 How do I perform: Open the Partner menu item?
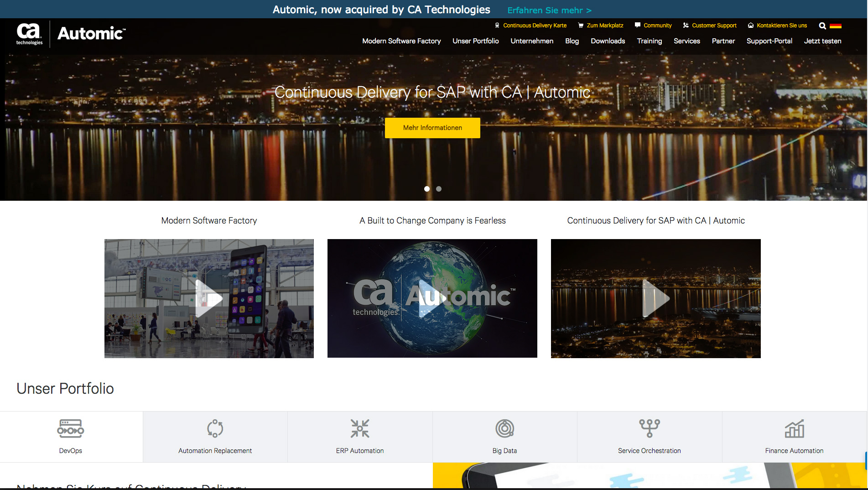pos(723,41)
